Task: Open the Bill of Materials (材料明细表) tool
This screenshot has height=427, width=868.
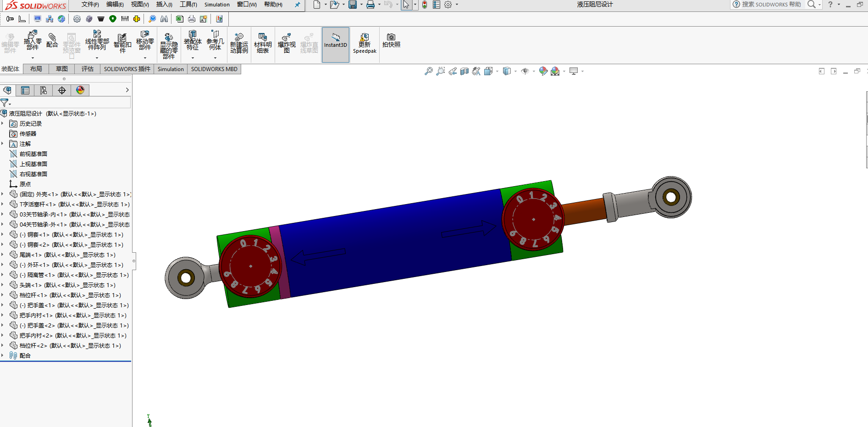Action: (x=263, y=43)
